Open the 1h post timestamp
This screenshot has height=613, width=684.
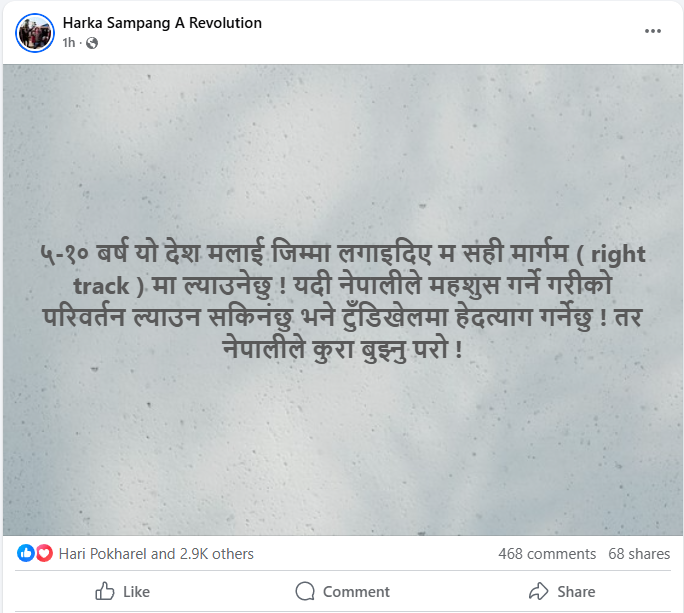point(68,43)
